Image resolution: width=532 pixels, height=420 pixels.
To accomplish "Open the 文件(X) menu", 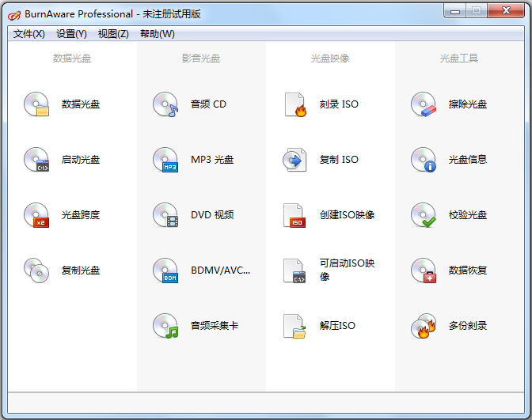I will pyautogui.click(x=29, y=34).
